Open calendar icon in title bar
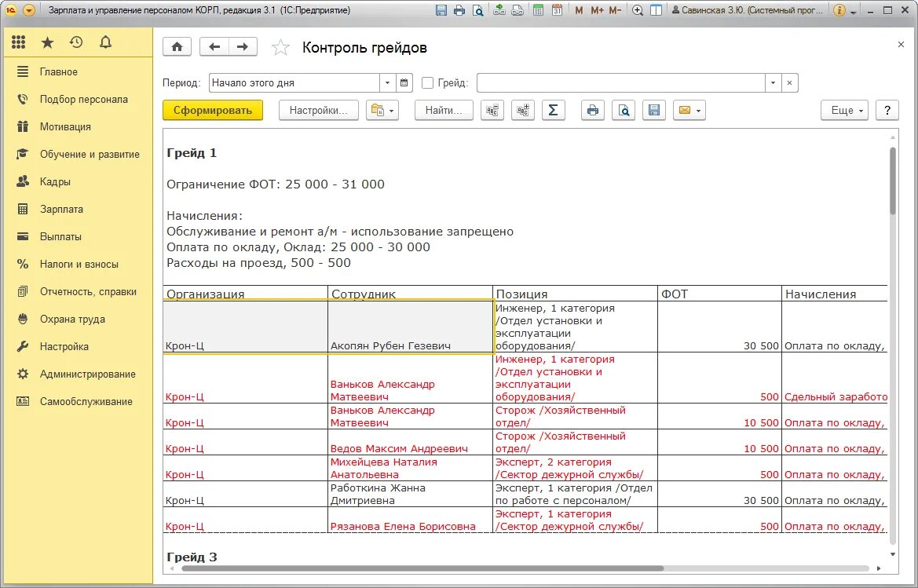918x588 pixels. tap(557, 10)
